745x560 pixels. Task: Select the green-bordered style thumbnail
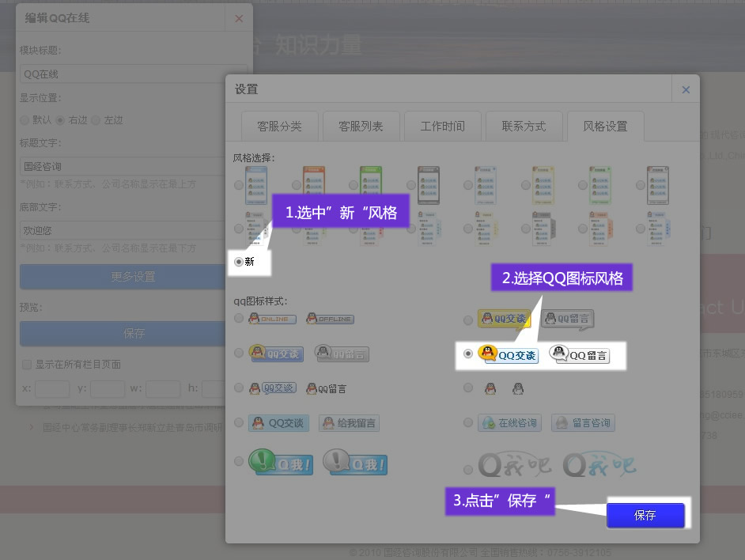point(371,184)
